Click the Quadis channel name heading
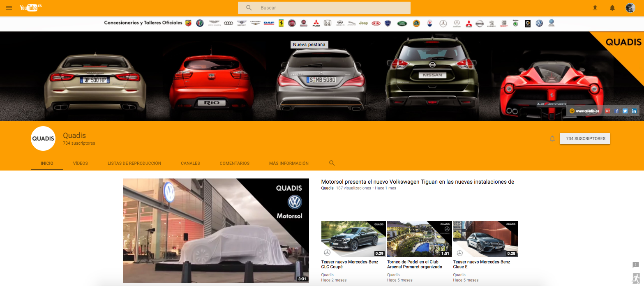Image resolution: width=644 pixels, height=286 pixels. tap(74, 136)
